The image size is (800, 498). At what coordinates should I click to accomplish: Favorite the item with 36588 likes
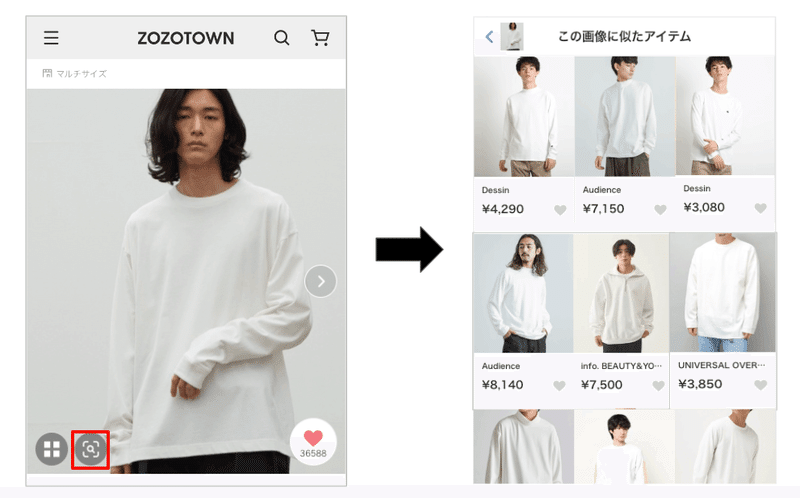(x=313, y=442)
